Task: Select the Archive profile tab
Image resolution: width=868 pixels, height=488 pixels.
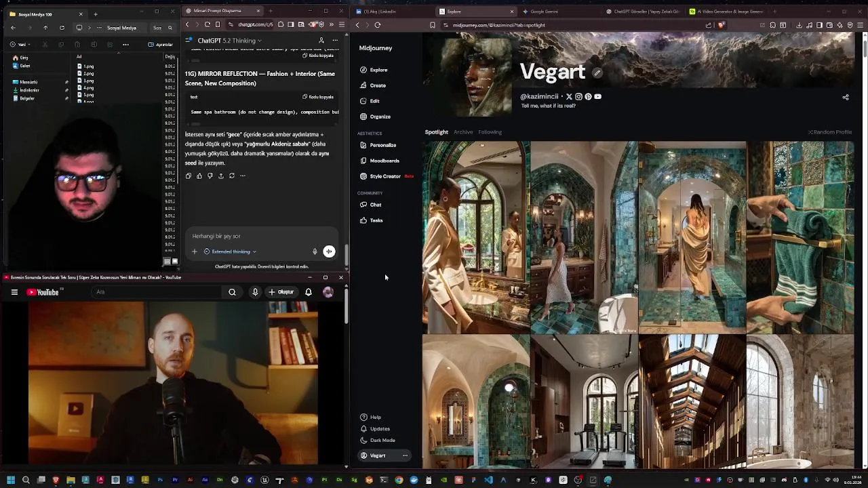Action: (463, 132)
